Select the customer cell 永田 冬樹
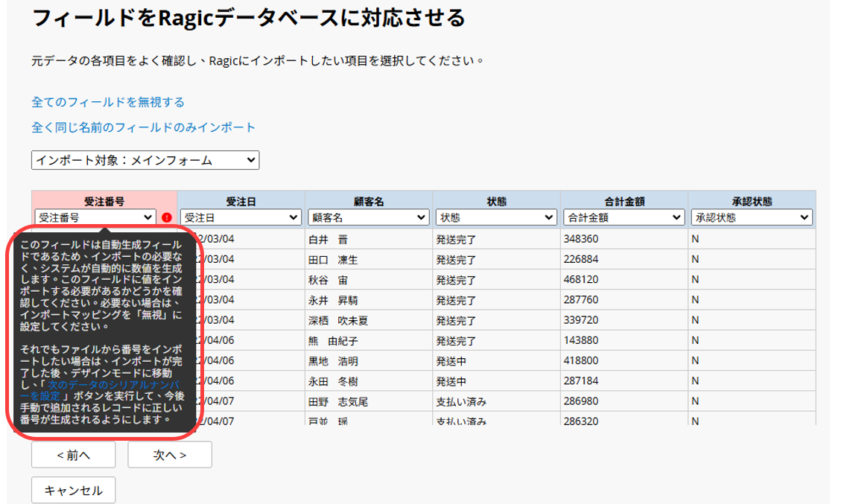 point(369,381)
